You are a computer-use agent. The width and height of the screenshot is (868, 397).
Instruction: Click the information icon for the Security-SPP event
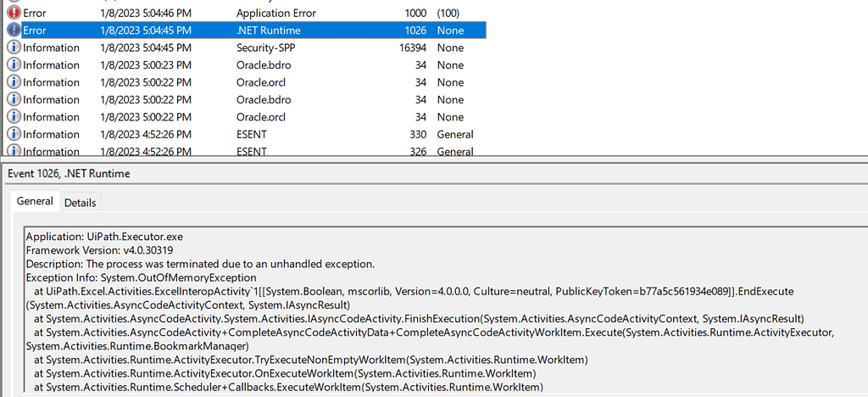[x=14, y=48]
